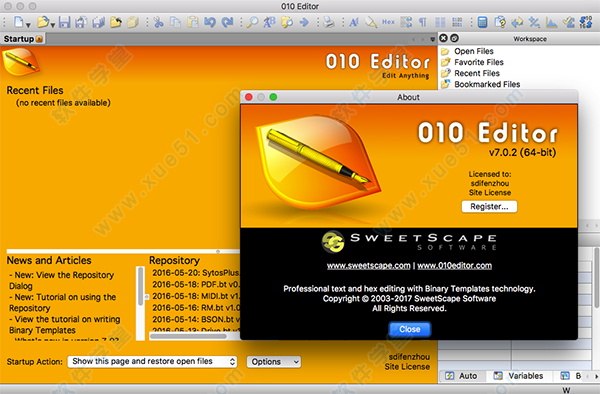This screenshot has width=600, height=394.
Task: Select Bookmarked Files in Workspace
Action: coord(487,84)
